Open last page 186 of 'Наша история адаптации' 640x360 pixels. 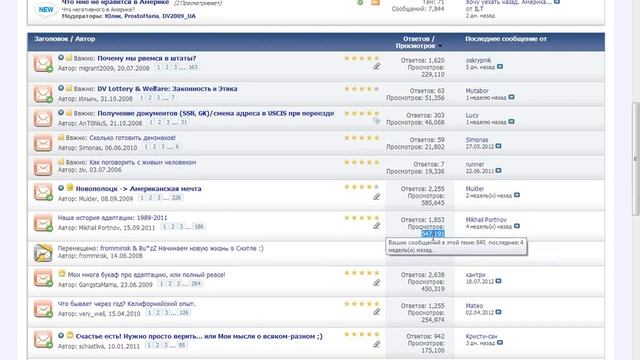199,227
